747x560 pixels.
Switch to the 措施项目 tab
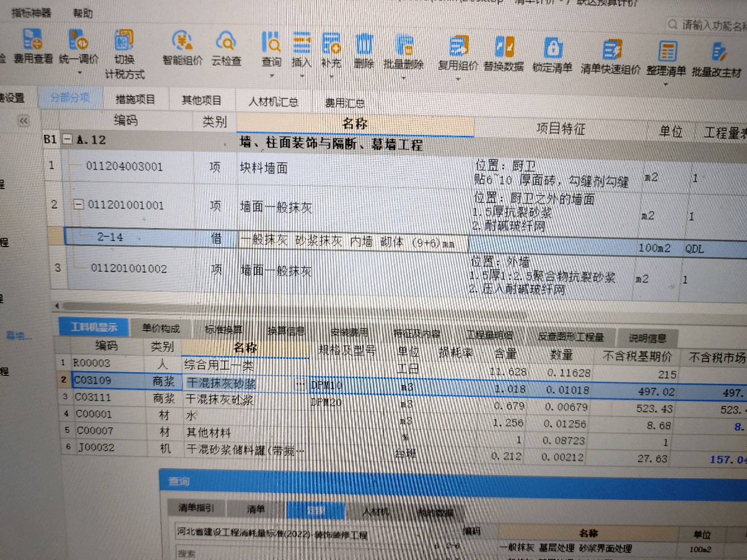[135, 99]
